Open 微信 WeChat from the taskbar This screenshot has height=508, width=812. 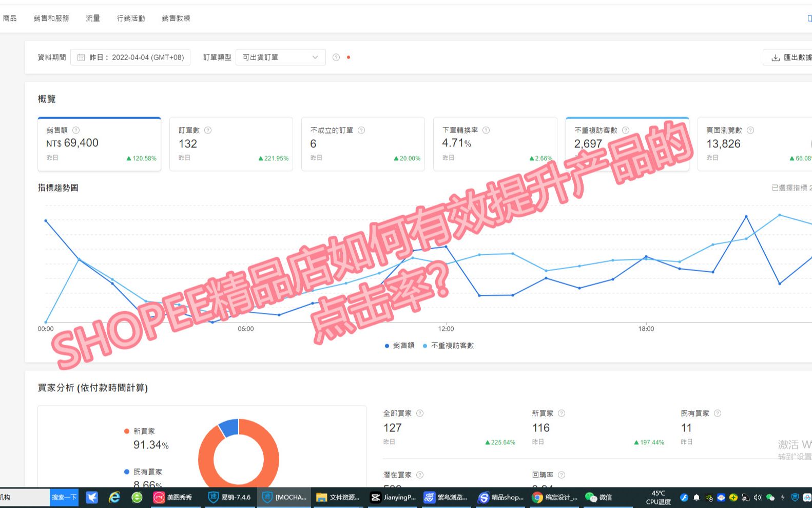[598, 497]
